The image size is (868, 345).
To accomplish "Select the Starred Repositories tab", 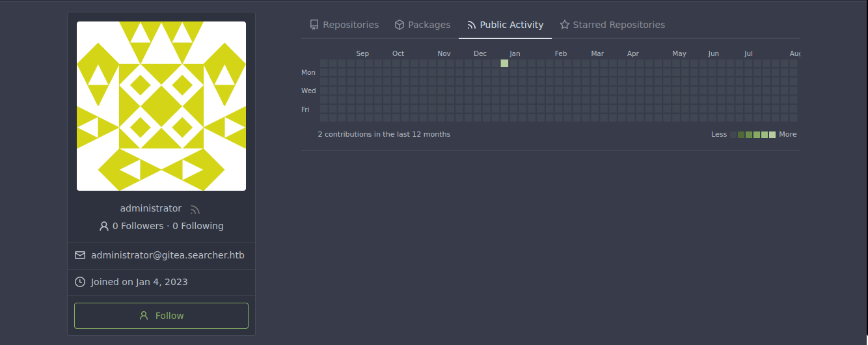I will 619,25.
